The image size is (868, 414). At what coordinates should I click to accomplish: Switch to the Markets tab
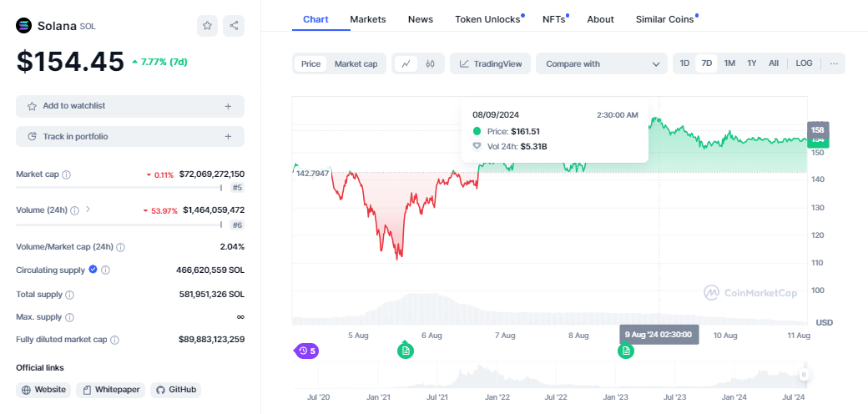367,19
